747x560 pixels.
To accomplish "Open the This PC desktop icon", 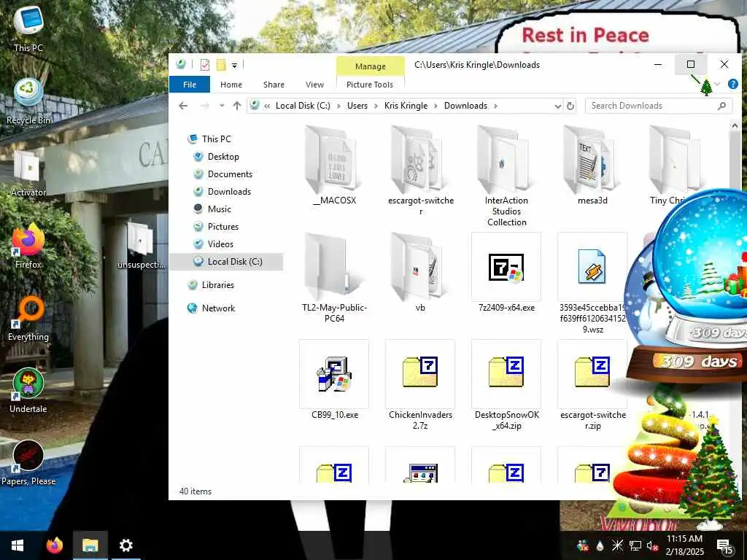I will pos(28,28).
